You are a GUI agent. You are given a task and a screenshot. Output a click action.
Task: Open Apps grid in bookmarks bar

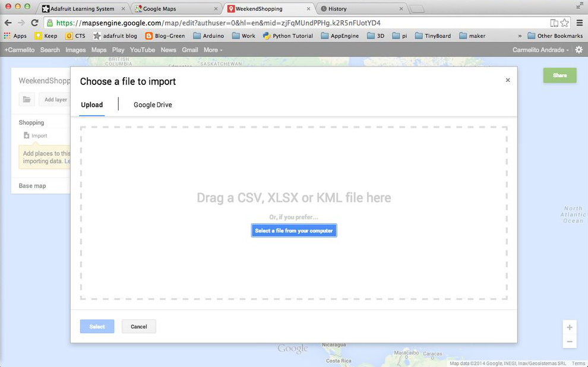[x=15, y=36]
